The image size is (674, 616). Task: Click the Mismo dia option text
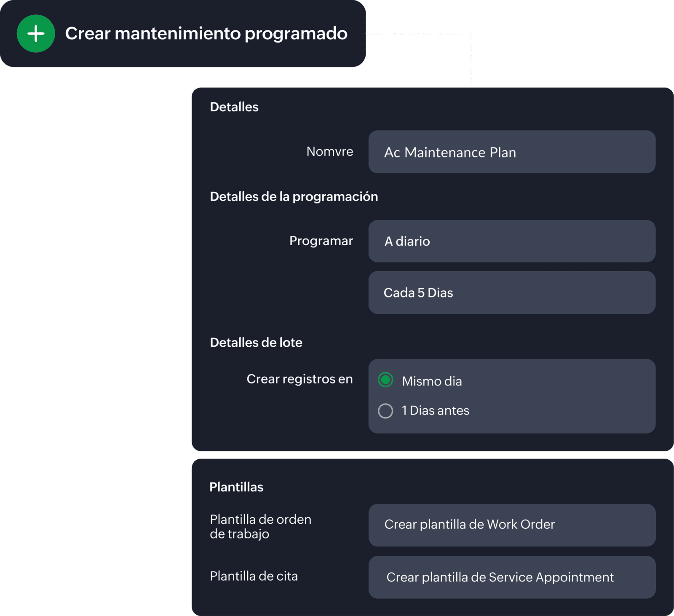[x=432, y=381]
